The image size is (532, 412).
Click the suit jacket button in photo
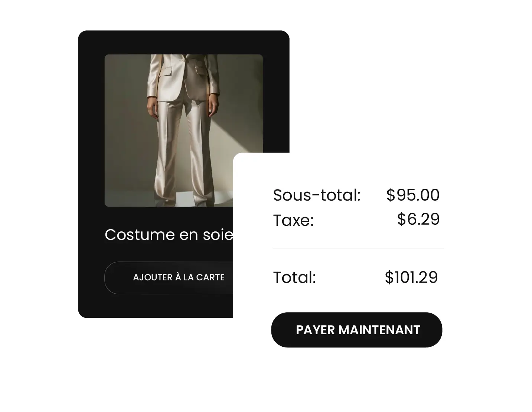[183, 59]
